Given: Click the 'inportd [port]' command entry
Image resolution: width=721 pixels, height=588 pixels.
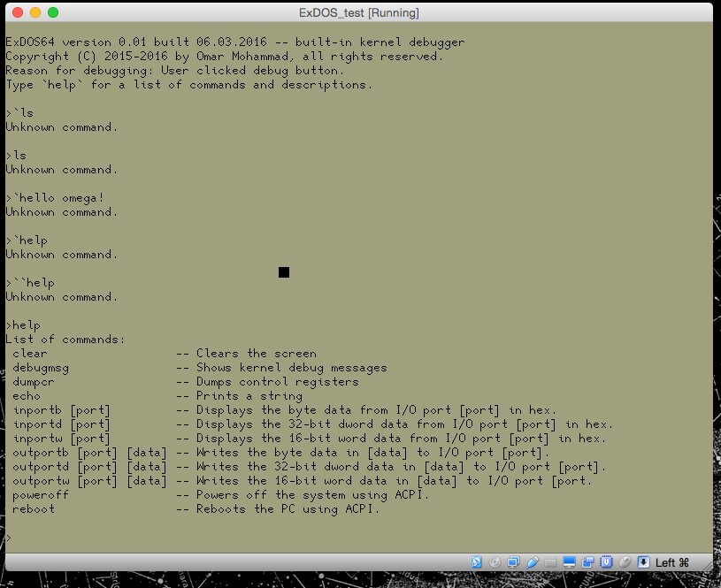Looking at the screenshot, I should [x=62, y=424].
